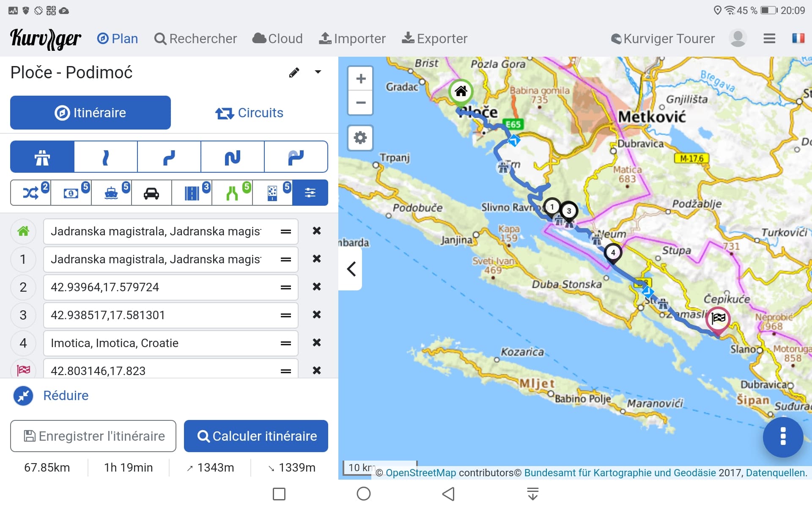Click the waypoint 3 coordinates field
812x508 pixels.
click(x=161, y=315)
